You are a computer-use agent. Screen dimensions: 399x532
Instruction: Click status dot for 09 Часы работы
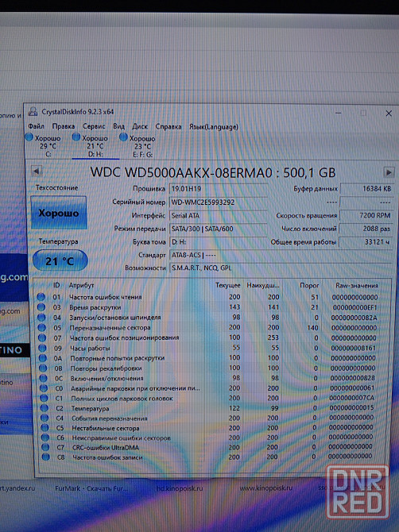tap(42, 348)
